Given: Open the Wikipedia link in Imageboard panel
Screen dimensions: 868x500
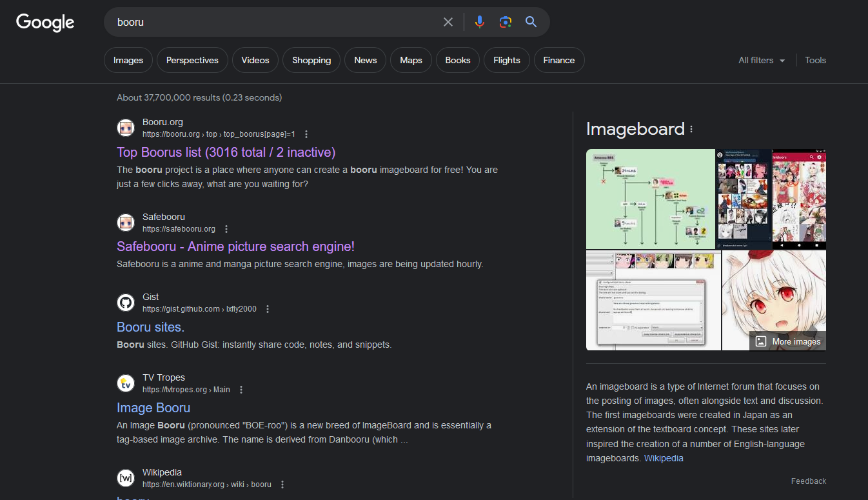Looking at the screenshot, I should point(664,458).
